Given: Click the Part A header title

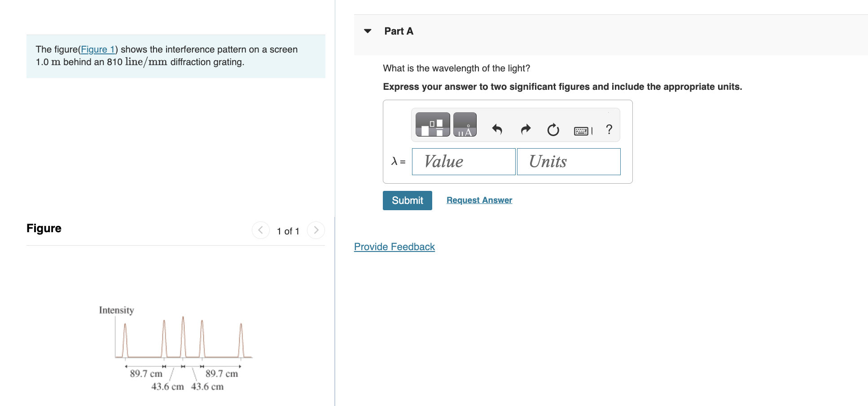Looking at the screenshot, I should (399, 31).
